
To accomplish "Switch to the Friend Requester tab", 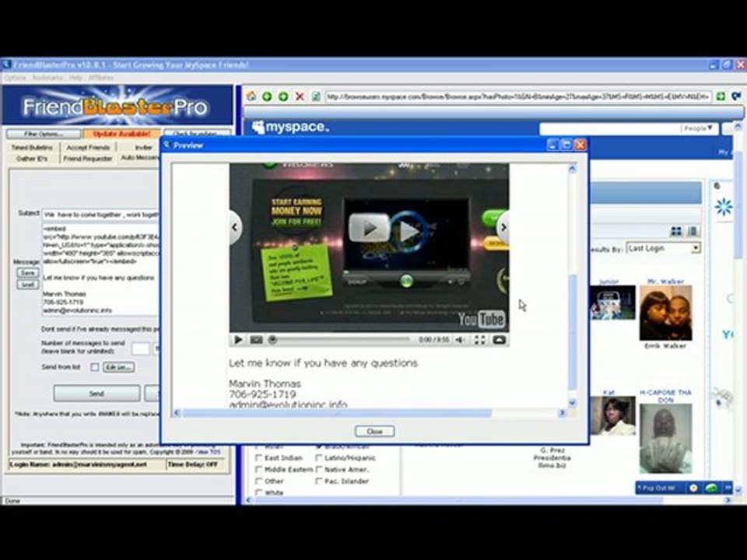I will 88,159.
